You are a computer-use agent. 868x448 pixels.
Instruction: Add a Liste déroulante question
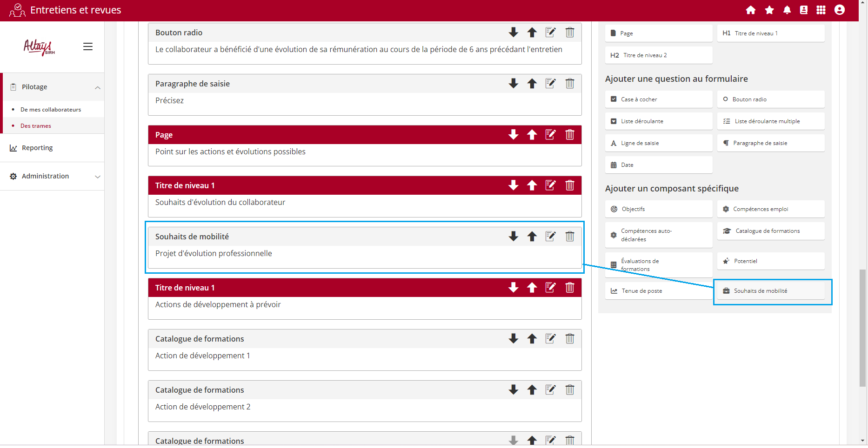(658, 121)
